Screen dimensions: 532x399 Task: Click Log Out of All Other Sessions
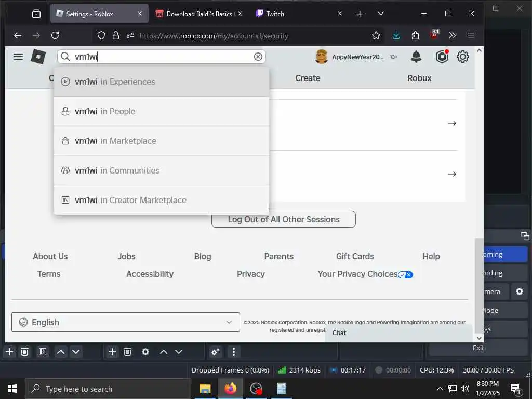click(x=283, y=220)
